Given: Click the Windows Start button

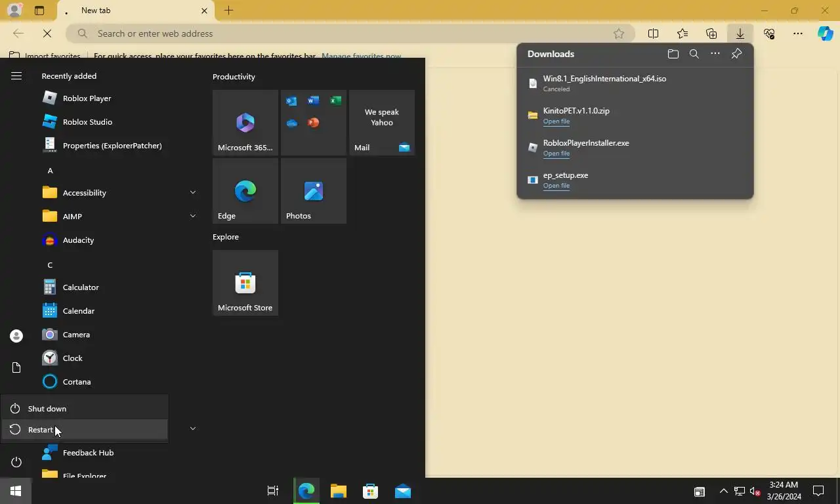Looking at the screenshot, I should pos(16,491).
